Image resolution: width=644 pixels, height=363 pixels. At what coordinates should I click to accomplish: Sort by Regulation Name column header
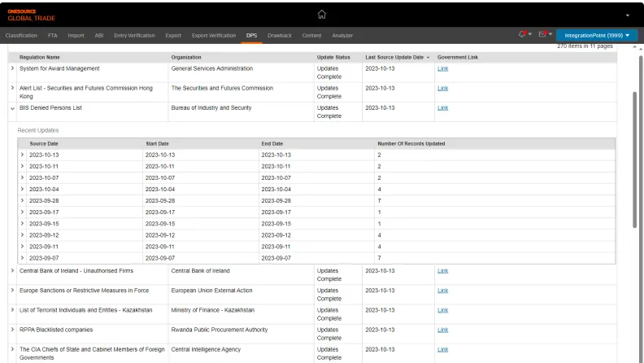pyautogui.click(x=40, y=58)
